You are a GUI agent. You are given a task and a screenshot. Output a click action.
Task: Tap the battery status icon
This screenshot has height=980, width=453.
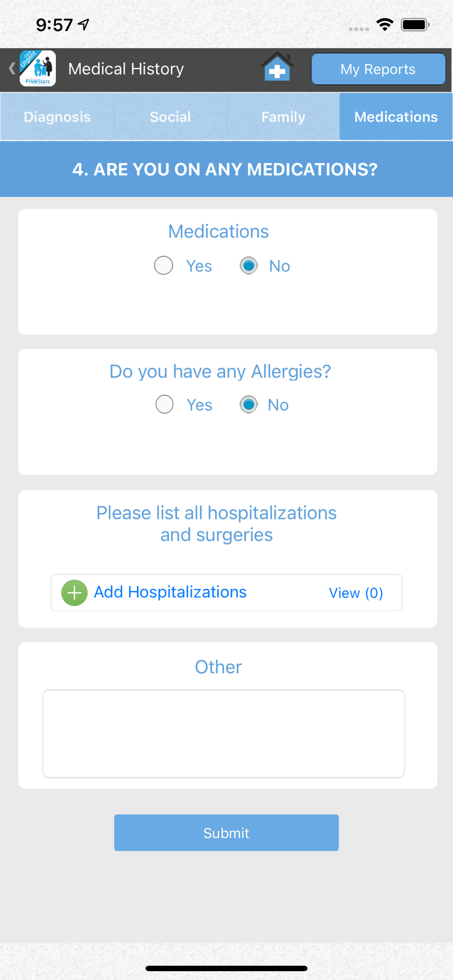click(415, 24)
